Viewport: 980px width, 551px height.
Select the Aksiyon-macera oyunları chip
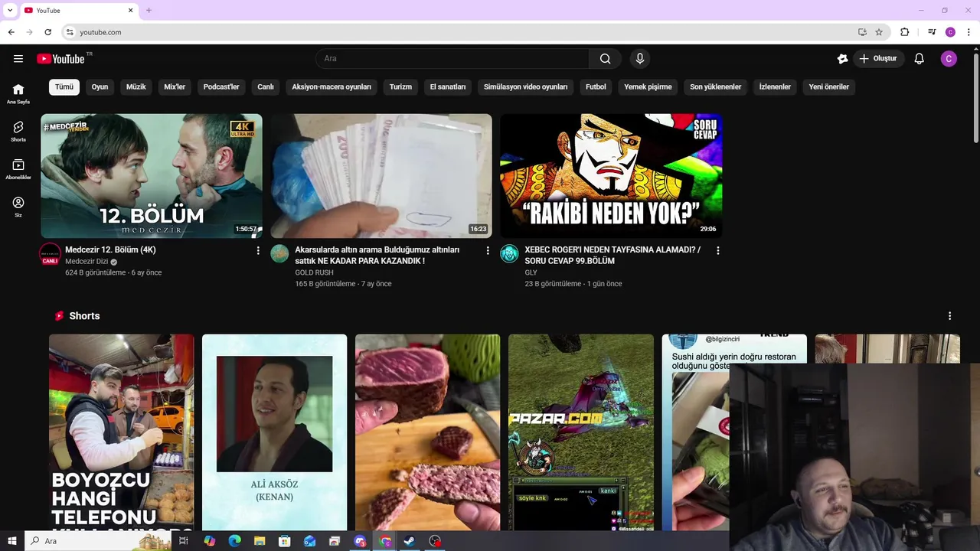tap(332, 86)
